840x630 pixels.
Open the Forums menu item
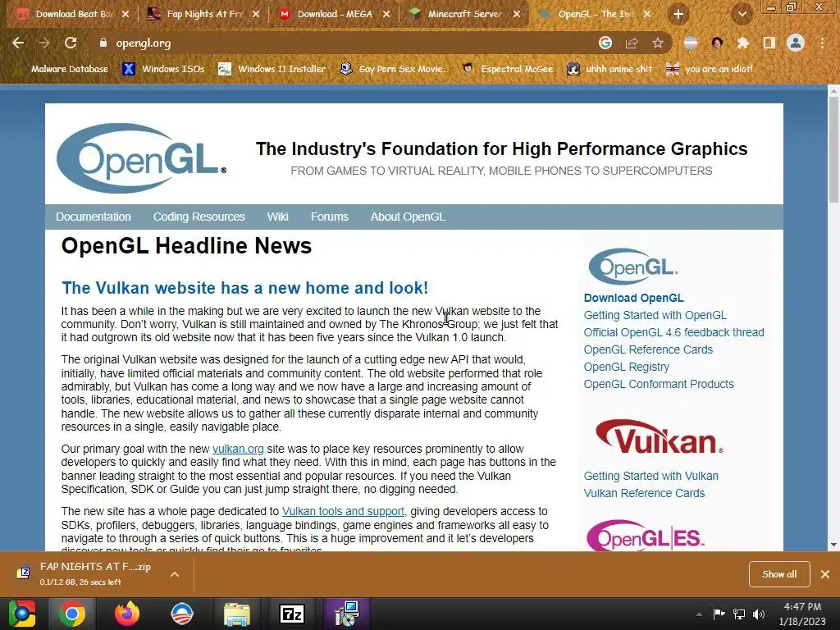(330, 217)
